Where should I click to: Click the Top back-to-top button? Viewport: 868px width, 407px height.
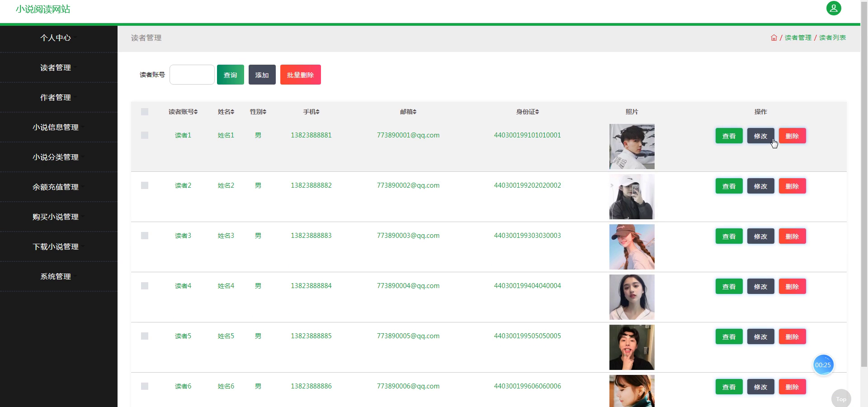[841, 398]
